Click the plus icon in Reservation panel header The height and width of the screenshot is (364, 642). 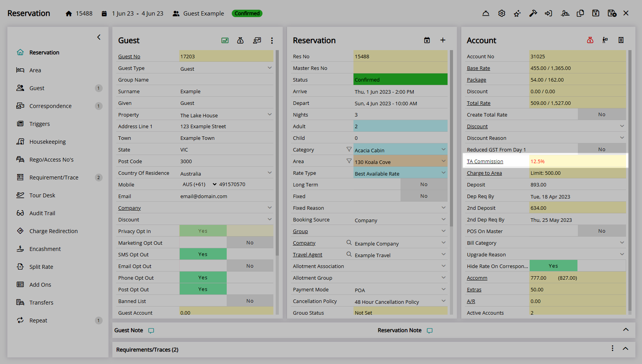[x=443, y=40]
